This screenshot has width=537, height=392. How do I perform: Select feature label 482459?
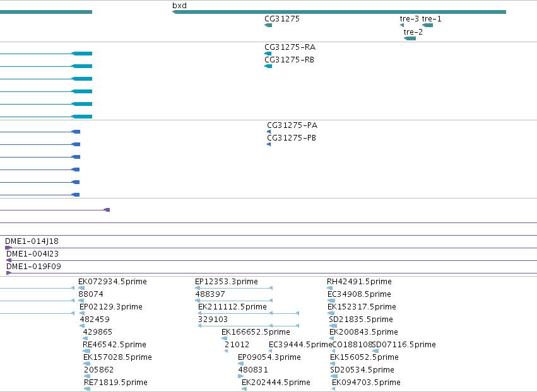[95, 320]
